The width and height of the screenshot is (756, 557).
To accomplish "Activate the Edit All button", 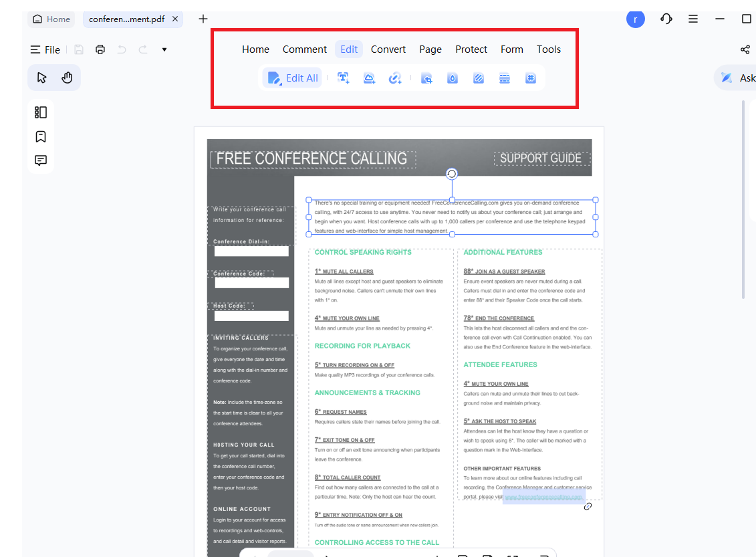I will point(293,78).
